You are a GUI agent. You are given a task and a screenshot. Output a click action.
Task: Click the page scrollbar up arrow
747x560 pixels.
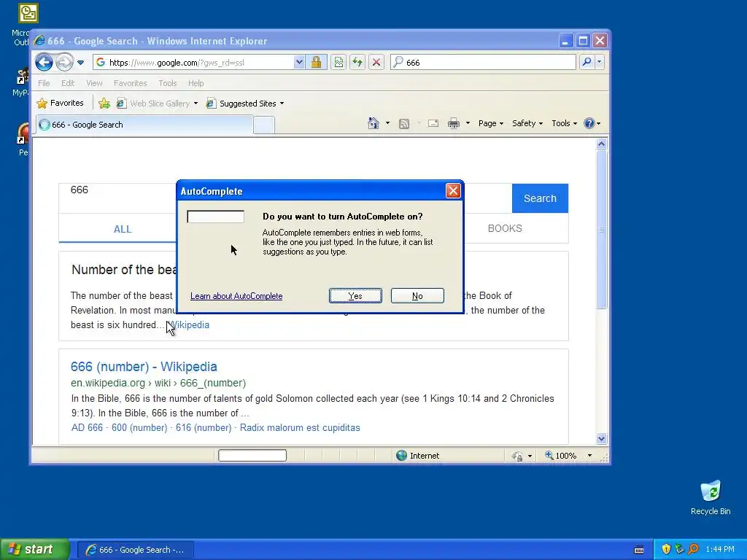(601, 144)
